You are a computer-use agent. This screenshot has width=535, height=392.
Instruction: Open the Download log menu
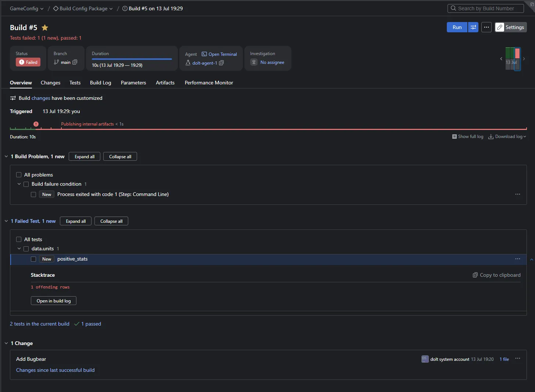[x=507, y=137]
